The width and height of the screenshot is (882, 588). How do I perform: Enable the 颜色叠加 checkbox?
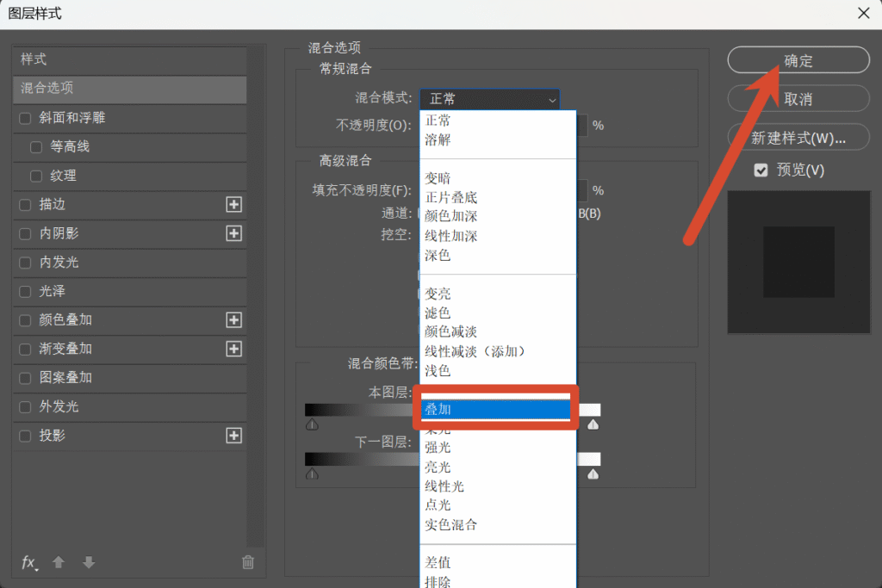coord(25,320)
